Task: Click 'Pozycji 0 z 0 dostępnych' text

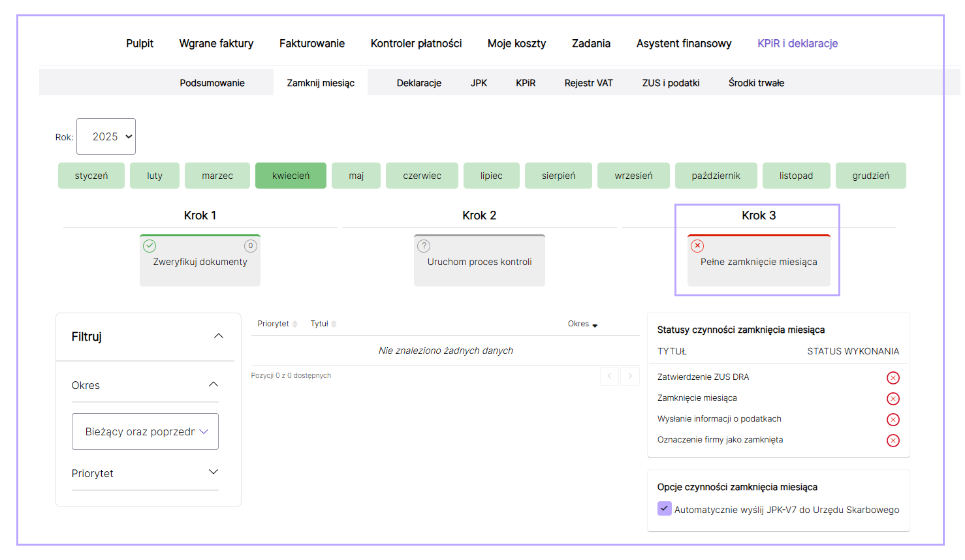Action: pyautogui.click(x=291, y=375)
